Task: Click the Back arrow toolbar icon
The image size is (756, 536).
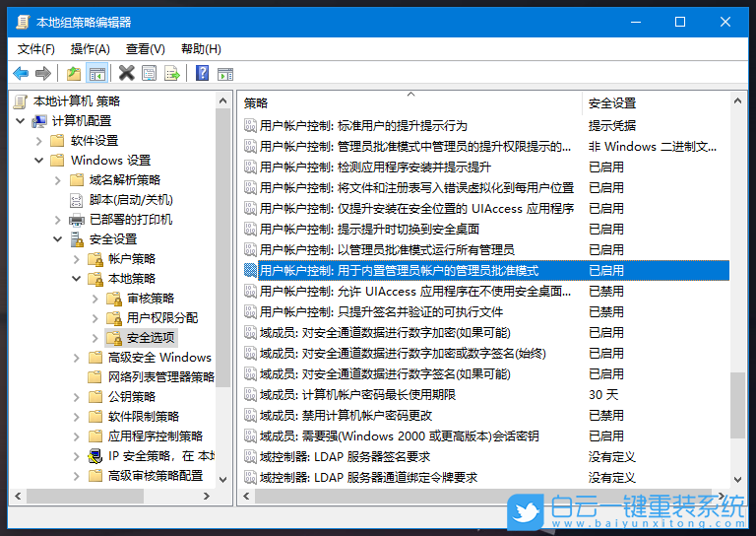Action: point(21,74)
